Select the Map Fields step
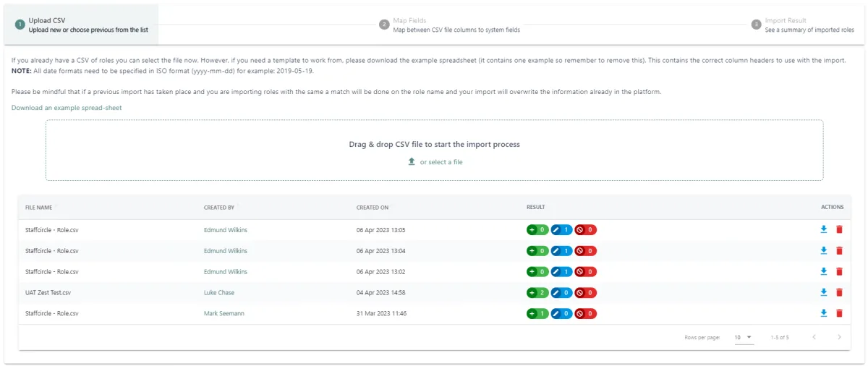This screenshot has width=868, height=366. click(449, 25)
